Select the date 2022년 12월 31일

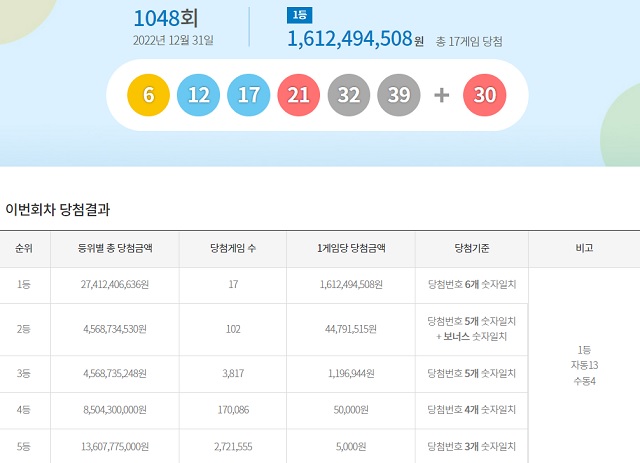(173, 40)
